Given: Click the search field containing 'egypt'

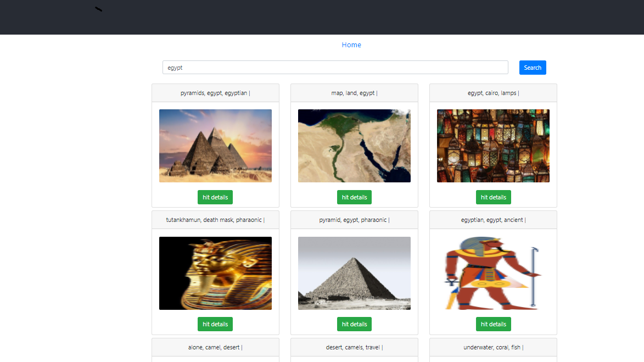Looking at the screenshot, I should tap(335, 68).
